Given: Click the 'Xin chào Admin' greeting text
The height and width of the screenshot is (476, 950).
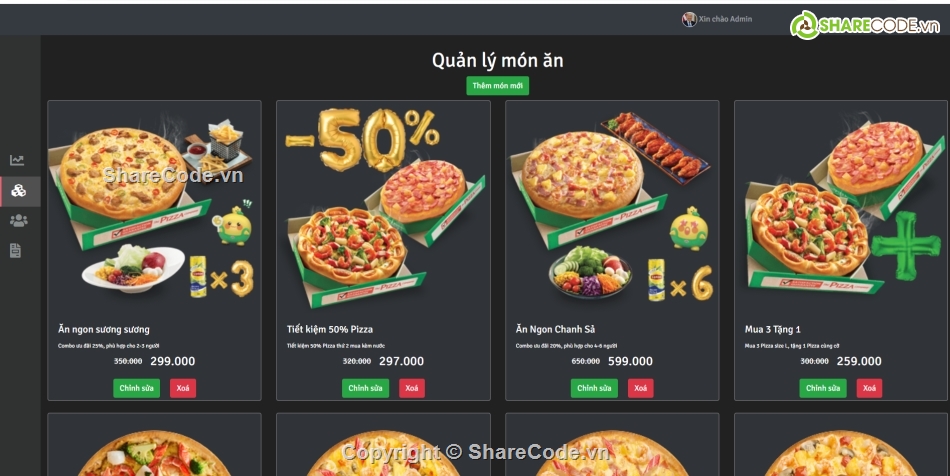Looking at the screenshot, I should pos(725,19).
